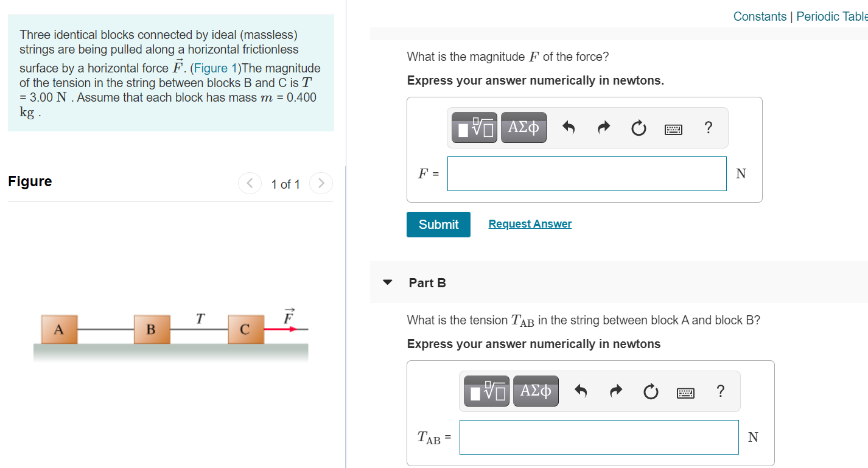Open Greek symbols ΑΣΦ palette in Part A
Image resolution: width=868 pixels, height=468 pixels.
[523, 127]
